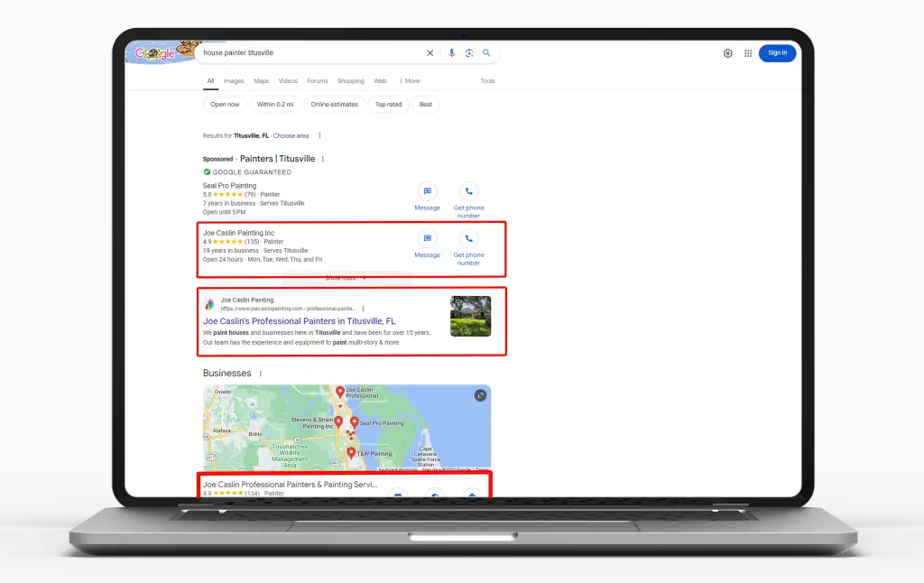Open Joe Caslin's Professional Painters in Titusville link
The image size is (924, 583).
pos(299,321)
